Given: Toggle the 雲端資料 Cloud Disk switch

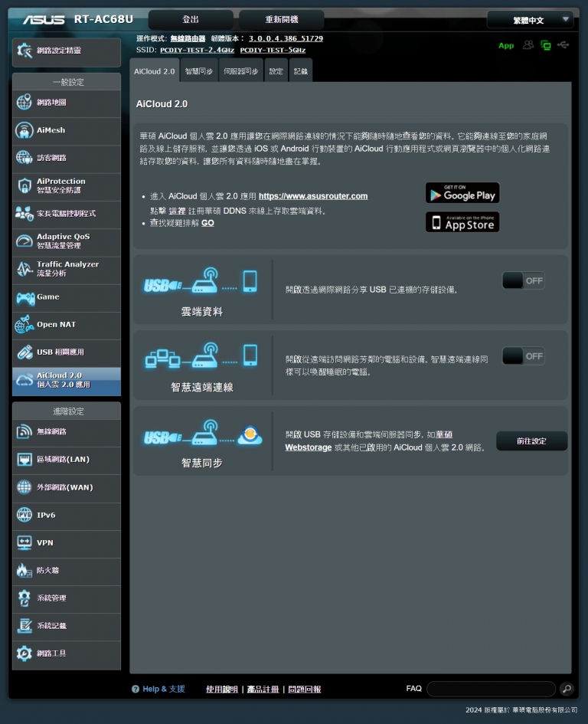Looking at the screenshot, I should [524, 280].
